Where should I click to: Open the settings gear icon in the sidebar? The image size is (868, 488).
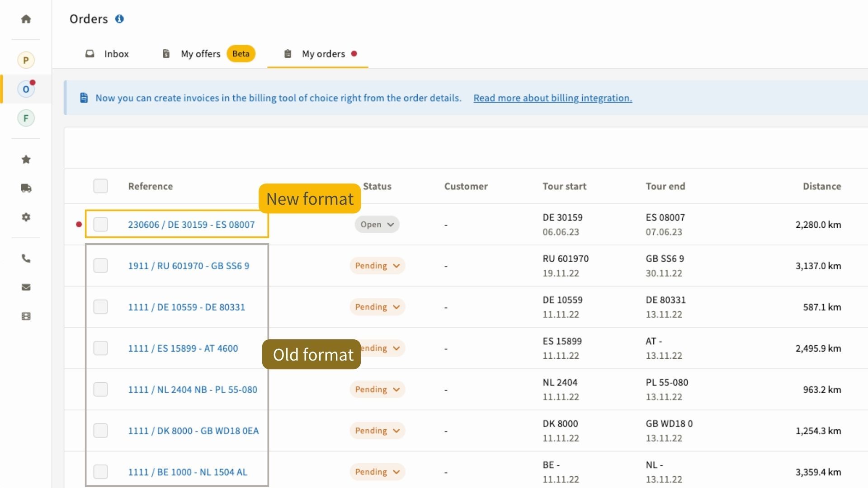pos(26,217)
